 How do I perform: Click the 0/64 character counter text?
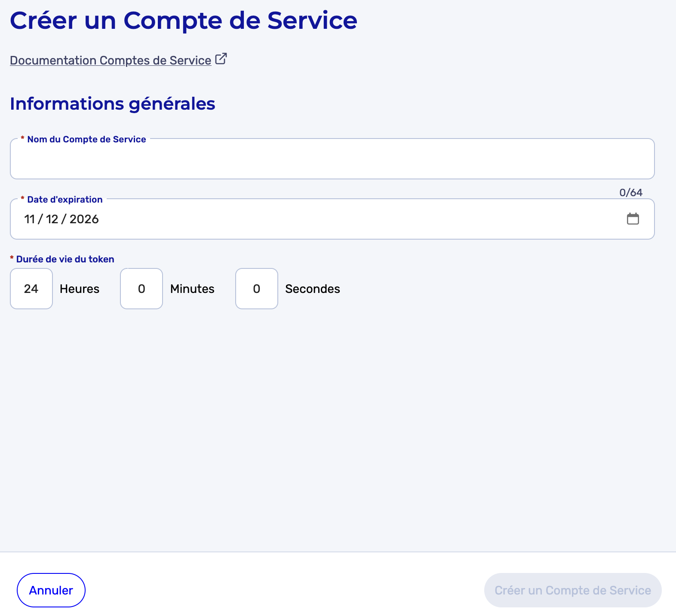(x=631, y=193)
